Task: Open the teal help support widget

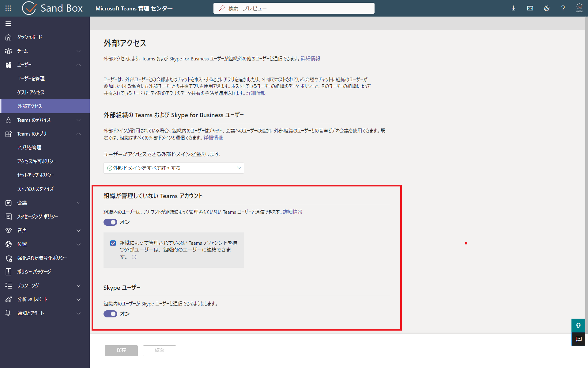Action: tap(578, 325)
